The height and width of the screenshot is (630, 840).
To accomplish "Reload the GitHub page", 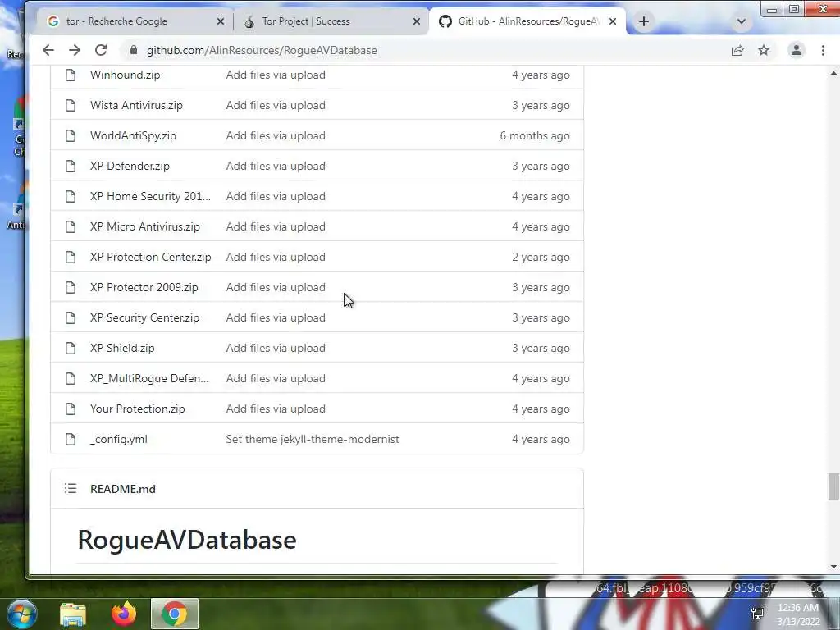I will tap(101, 50).
